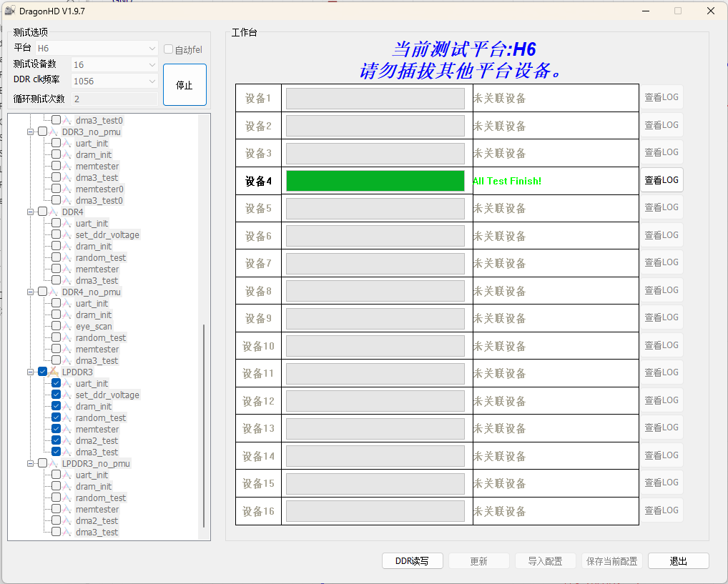Open the 测试设备数 dropdown showing 16
Viewport: 728px width, 584px height.
[114, 64]
